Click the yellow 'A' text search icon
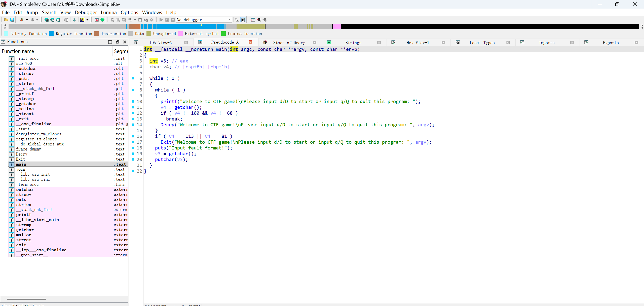This screenshot has width=644, height=306. point(82,20)
